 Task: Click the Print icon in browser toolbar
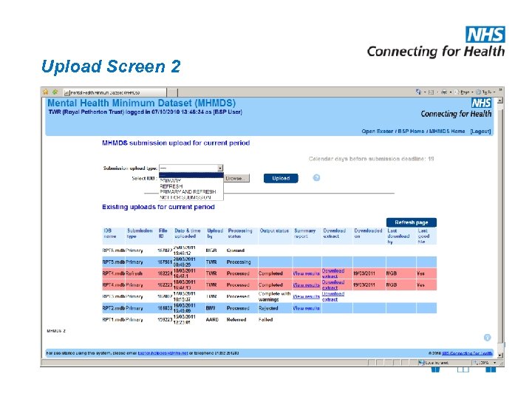click(444, 92)
